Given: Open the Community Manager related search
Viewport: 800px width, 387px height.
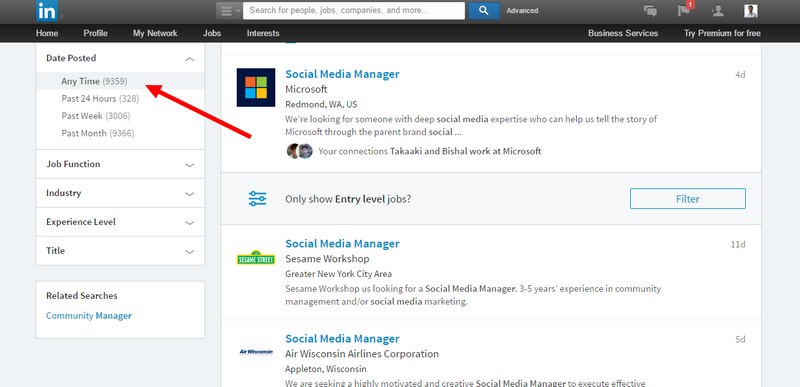Looking at the screenshot, I should click(x=89, y=316).
